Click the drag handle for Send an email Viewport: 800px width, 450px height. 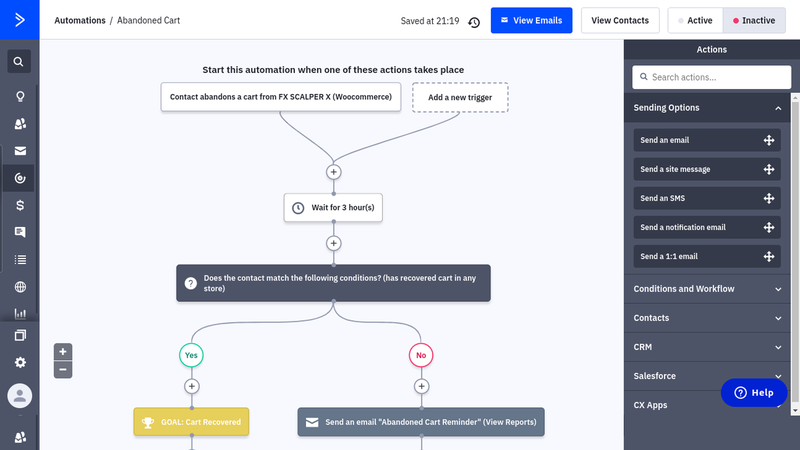(x=769, y=140)
